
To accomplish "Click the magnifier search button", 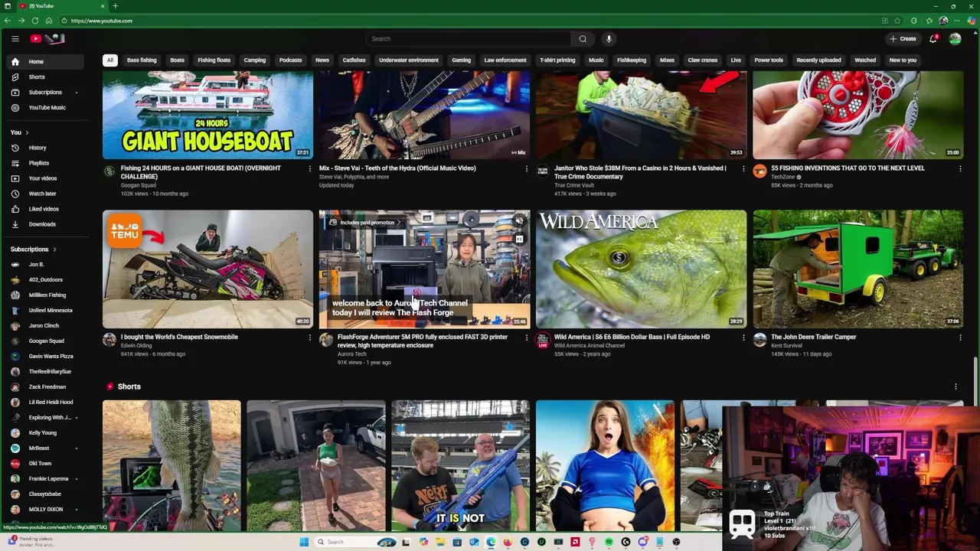I will (583, 38).
